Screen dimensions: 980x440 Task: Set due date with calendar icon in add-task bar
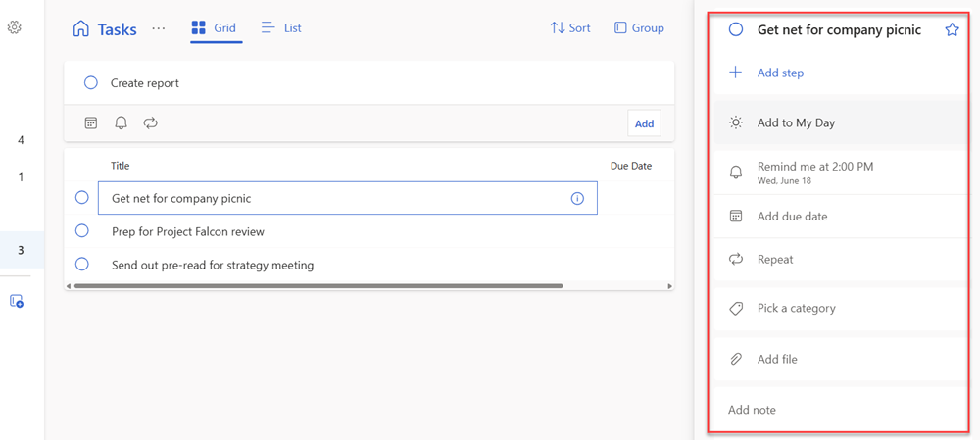[x=91, y=122]
